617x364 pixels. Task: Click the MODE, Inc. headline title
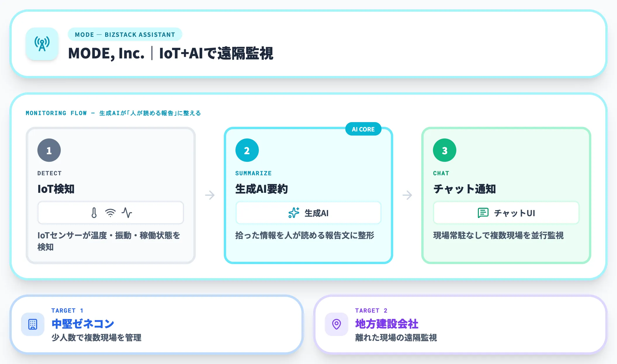pos(171,53)
